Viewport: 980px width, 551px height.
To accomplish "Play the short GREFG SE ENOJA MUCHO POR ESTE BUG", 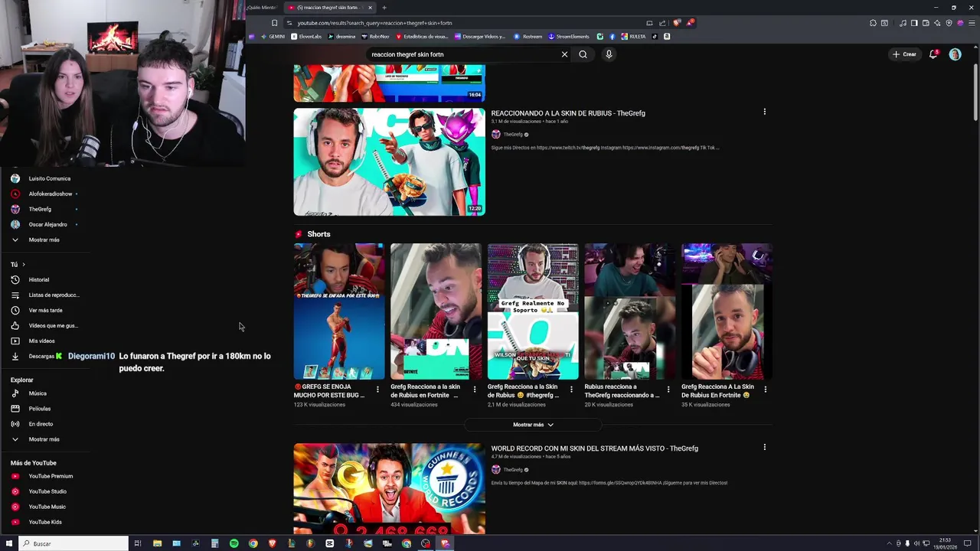I will [x=339, y=311].
